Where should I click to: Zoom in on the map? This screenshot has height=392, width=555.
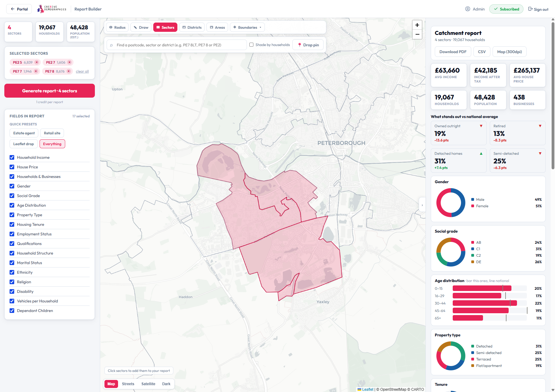(417, 25)
